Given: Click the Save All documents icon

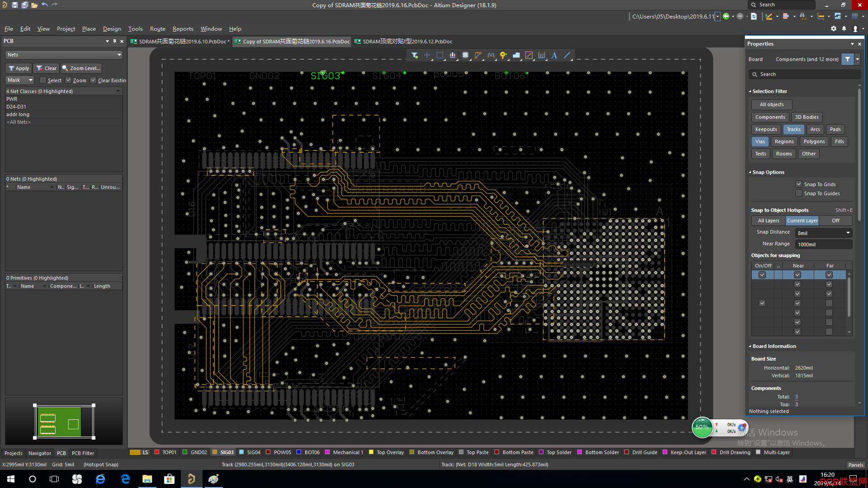Looking at the screenshot, I should tap(25, 5).
